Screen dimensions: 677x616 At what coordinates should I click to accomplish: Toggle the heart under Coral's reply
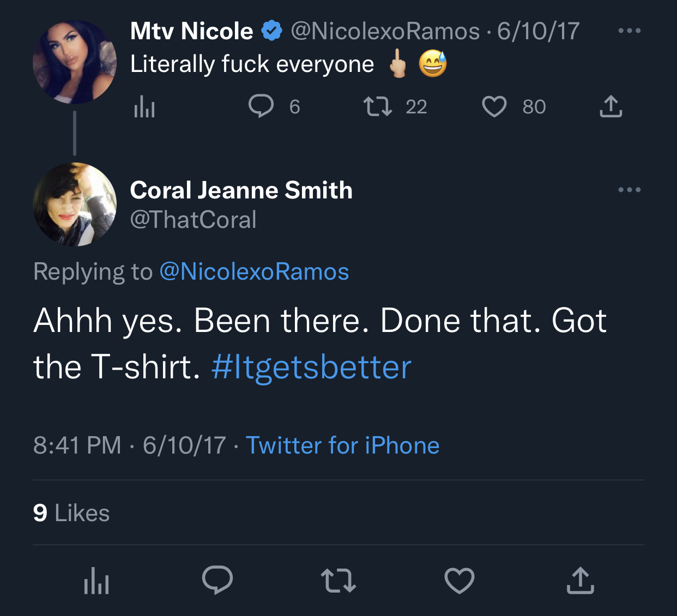point(460,581)
